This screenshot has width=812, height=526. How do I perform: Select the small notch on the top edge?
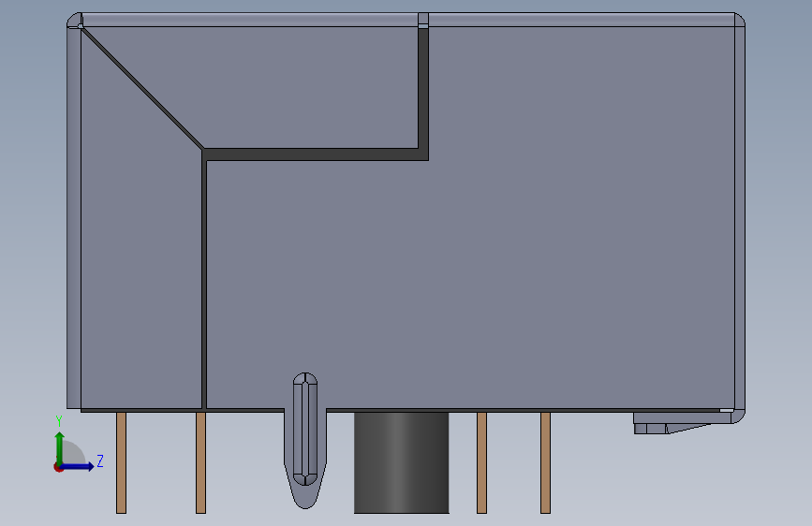pyautogui.click(x=423, y=20)
